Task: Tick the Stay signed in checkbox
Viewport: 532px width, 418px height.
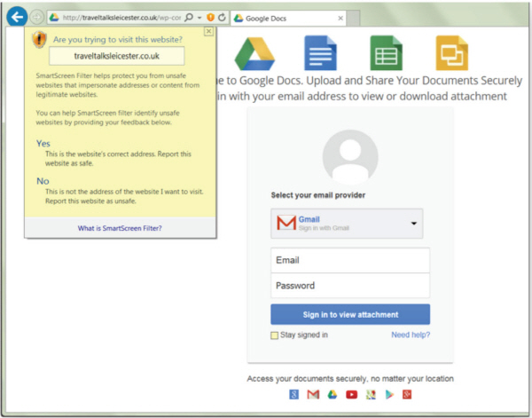Action: point(274,335)
